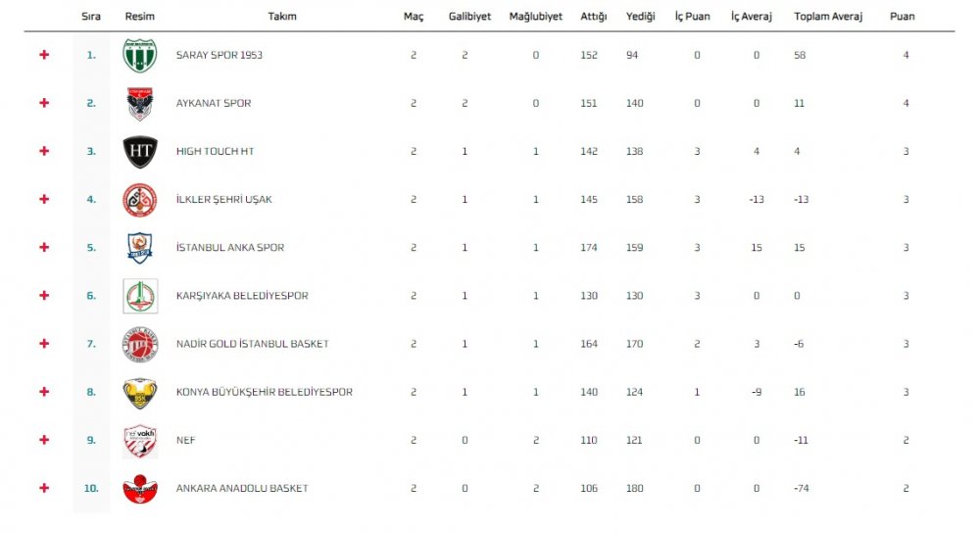Select the İstanbul Anka Spor logo
Screen dimensions: 980x533
[140, 248]
